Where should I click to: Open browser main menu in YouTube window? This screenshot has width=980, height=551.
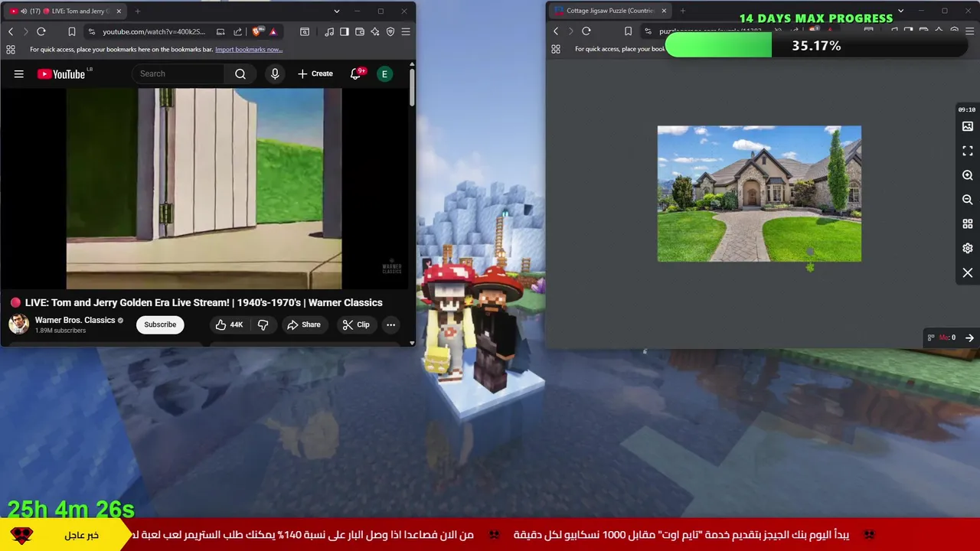tap(406, 31)
